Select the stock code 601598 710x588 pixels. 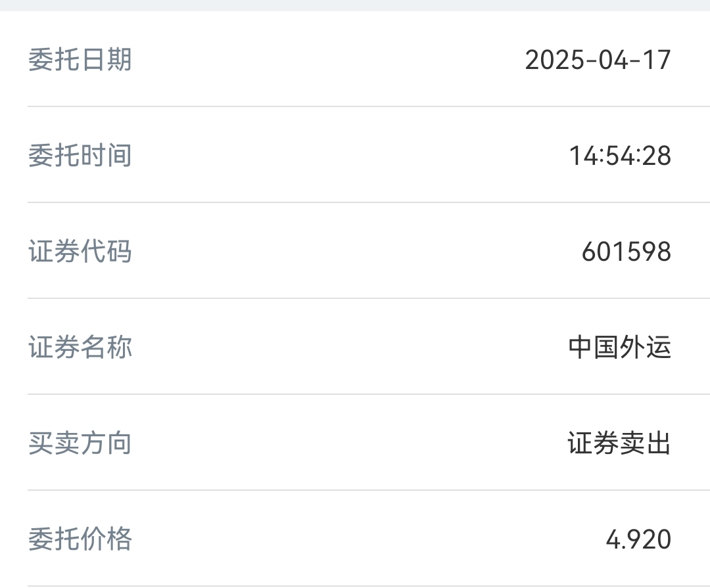pyautogui.click(x=627, y=252)
